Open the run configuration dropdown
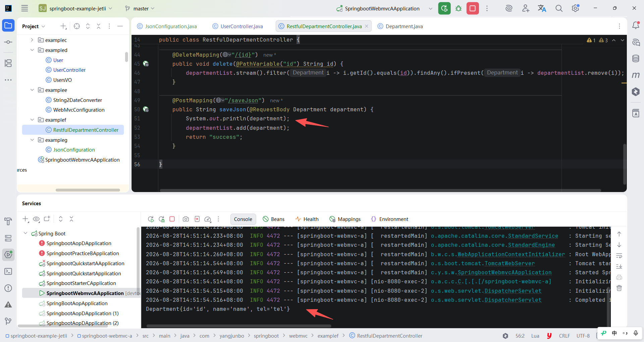This screenshot has height=342, width=644. [x=431, y=8]
